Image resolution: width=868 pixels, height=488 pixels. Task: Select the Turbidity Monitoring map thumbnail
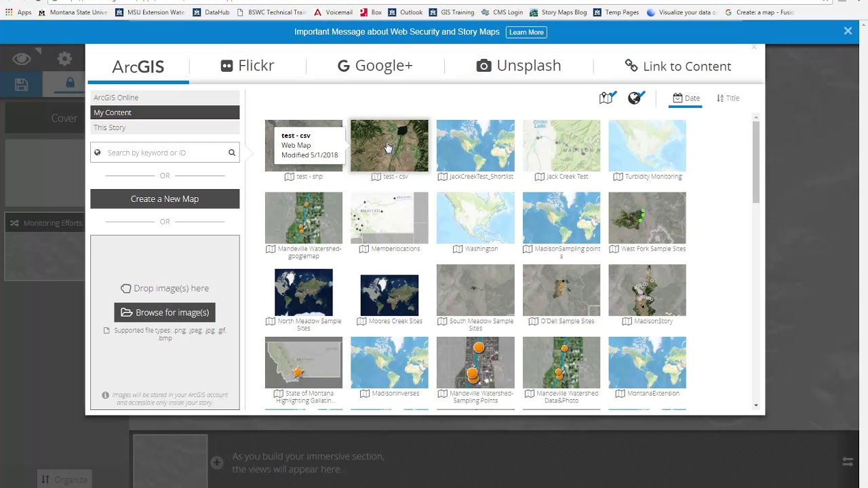coord(647,146)
